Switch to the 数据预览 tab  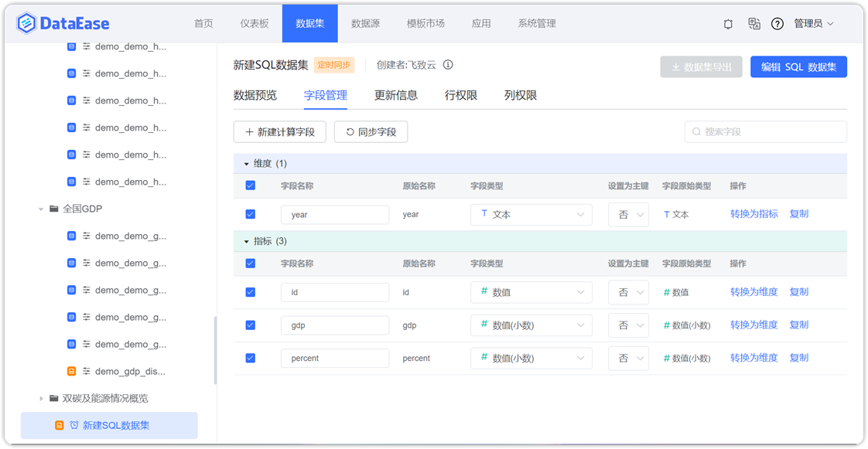(x=255, y=96)
